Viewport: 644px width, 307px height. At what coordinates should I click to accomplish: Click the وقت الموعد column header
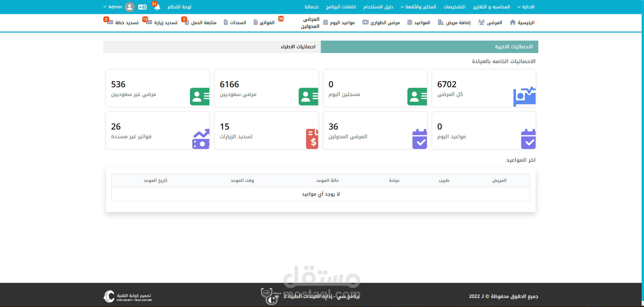242,181
